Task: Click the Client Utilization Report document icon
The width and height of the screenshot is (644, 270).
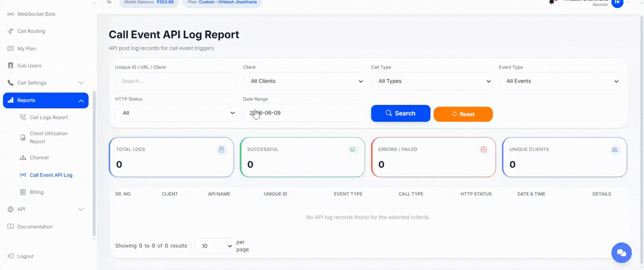Action: coord(23,138)
